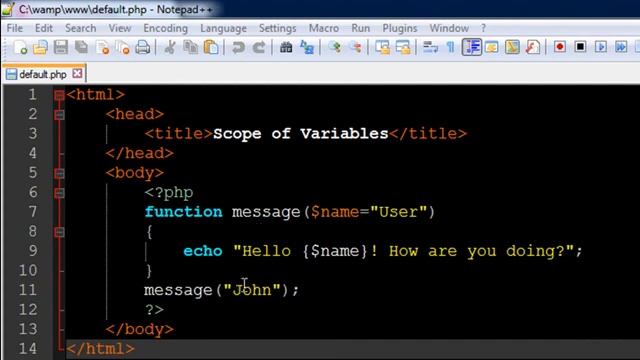Click the Paste clipboard icon
This screenshot has height=360, width=640.
tap(211, 47)
